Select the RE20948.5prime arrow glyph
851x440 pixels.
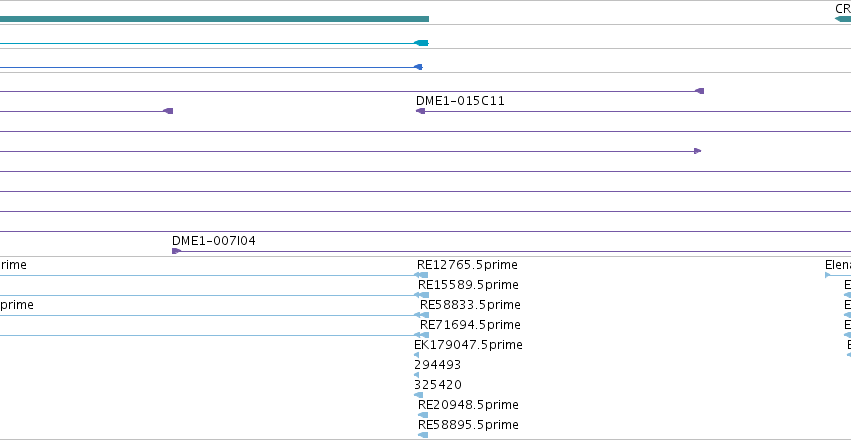[423, 415]
